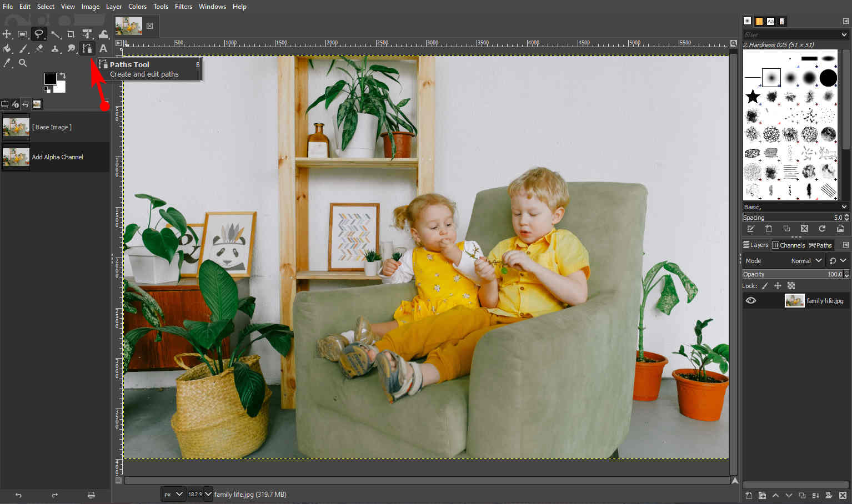Open the Colors menu
The height and width of the screenshot is (504, 852).
pos(137,7)
